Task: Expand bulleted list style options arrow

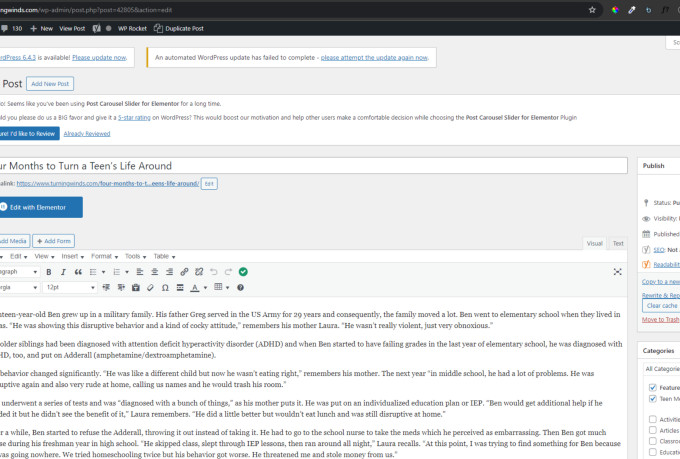Action: click(103, 272)
